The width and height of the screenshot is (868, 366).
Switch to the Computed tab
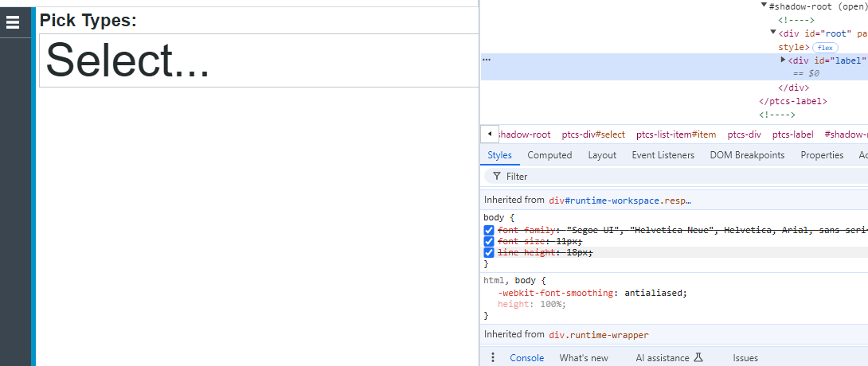click(x=549, y=155)
